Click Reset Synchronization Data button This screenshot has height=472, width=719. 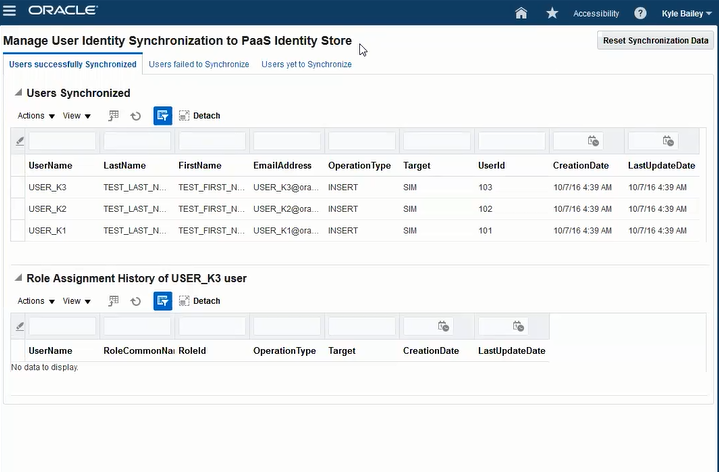(x=655, y=40)
